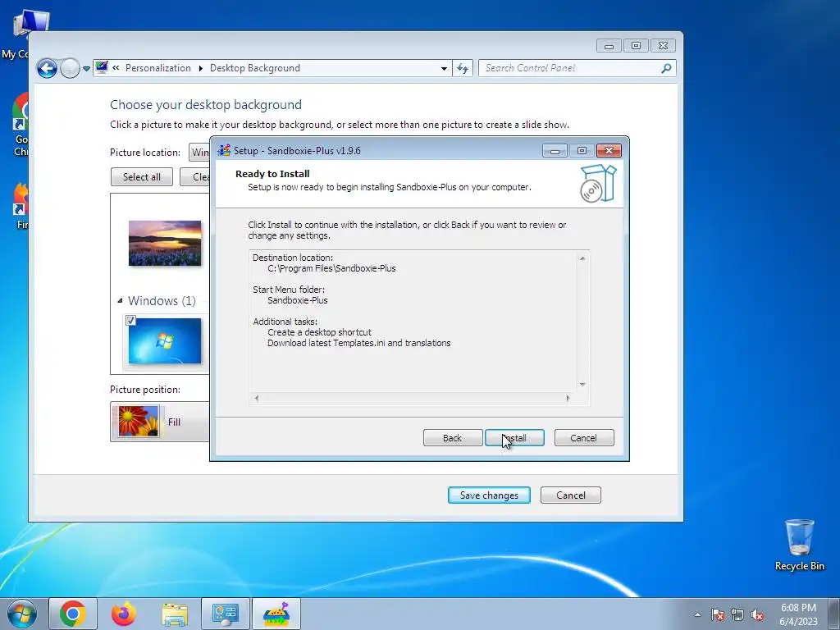Click the Action Center flag tray icon
The image size is (840, 630).
718,614
